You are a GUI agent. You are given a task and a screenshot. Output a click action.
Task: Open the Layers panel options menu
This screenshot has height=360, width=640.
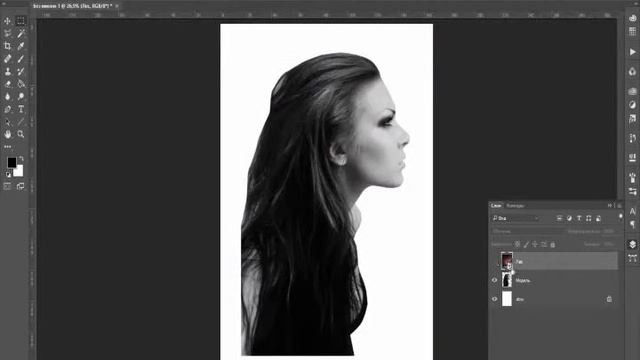[x=619, y=206]
